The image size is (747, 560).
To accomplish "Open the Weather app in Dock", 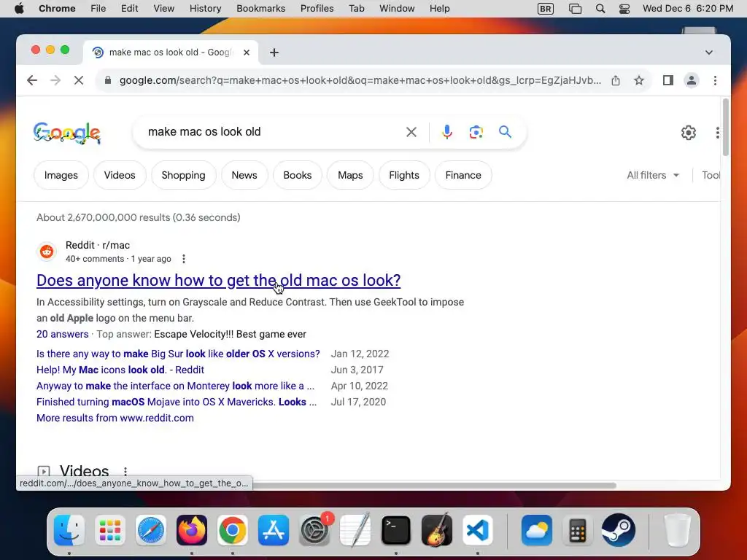I will point(537,530).
